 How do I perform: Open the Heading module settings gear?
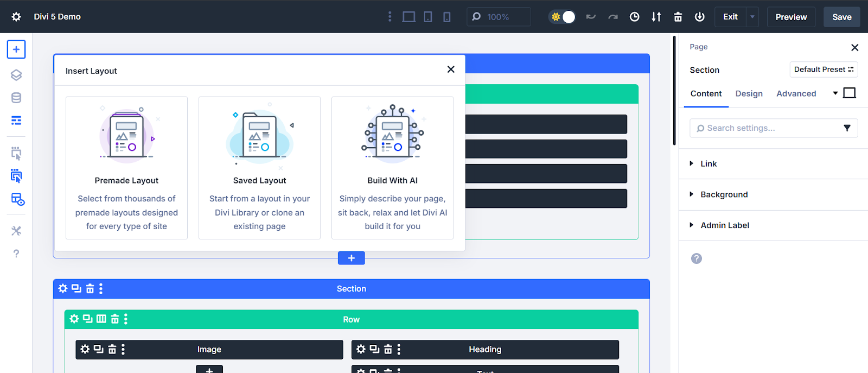tap(361, 349)
